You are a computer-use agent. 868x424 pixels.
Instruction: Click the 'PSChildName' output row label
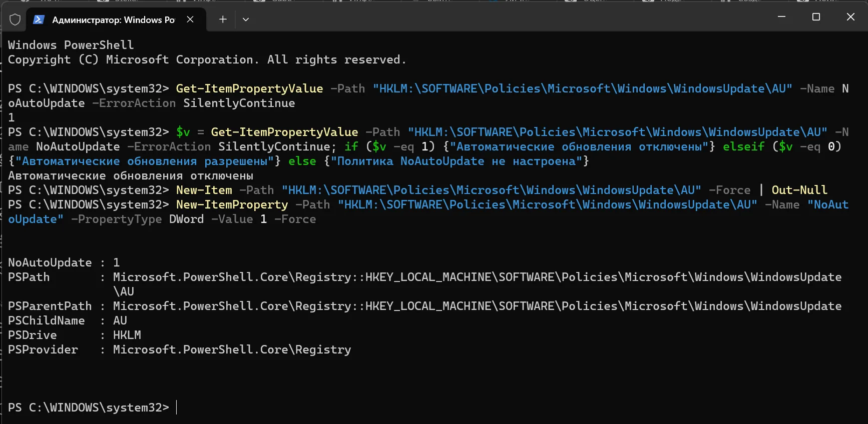pos(47,320)
